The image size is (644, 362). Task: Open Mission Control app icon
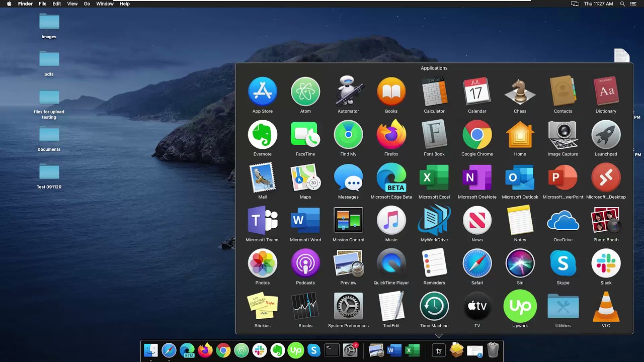click(x=348, y=220)
